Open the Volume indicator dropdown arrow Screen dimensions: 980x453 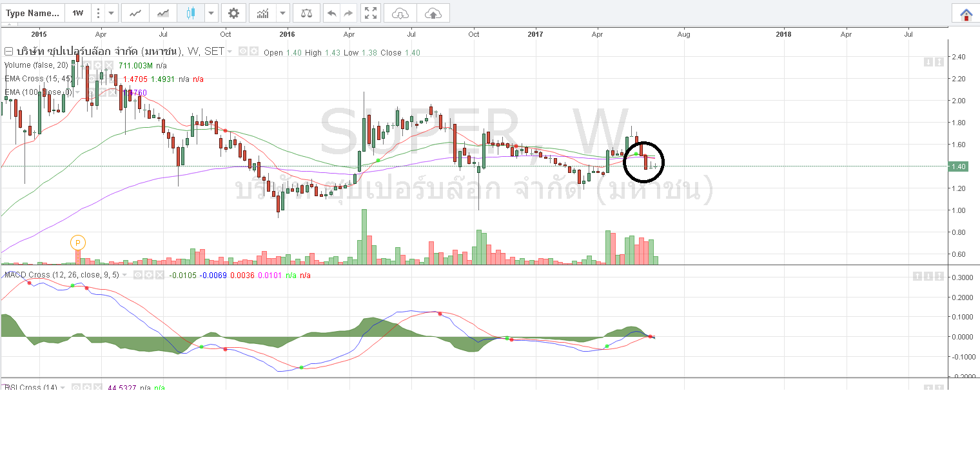point(73,65)
